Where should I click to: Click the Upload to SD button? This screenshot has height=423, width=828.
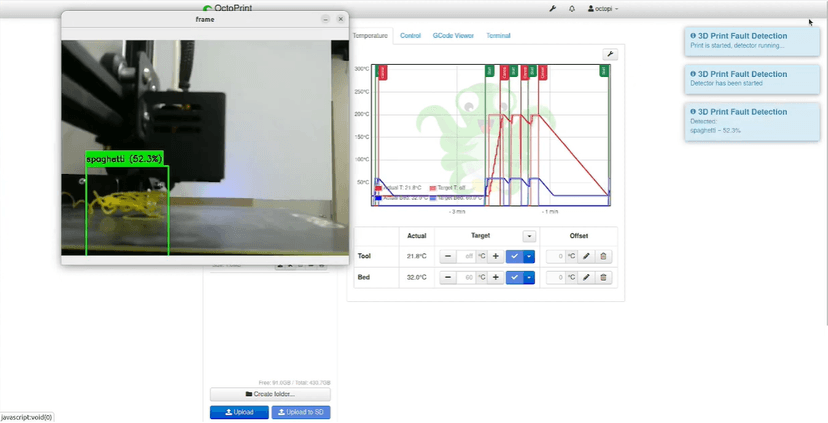301,412
